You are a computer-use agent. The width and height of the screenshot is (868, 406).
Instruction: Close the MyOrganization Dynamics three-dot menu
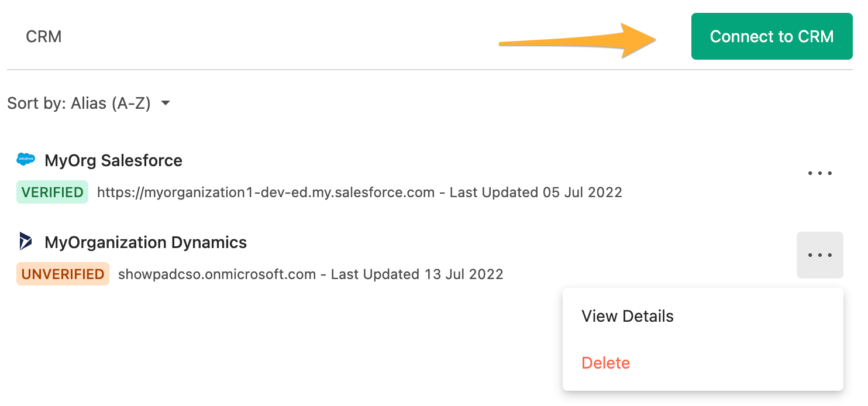pyautogui.click(x=819, y=255)
